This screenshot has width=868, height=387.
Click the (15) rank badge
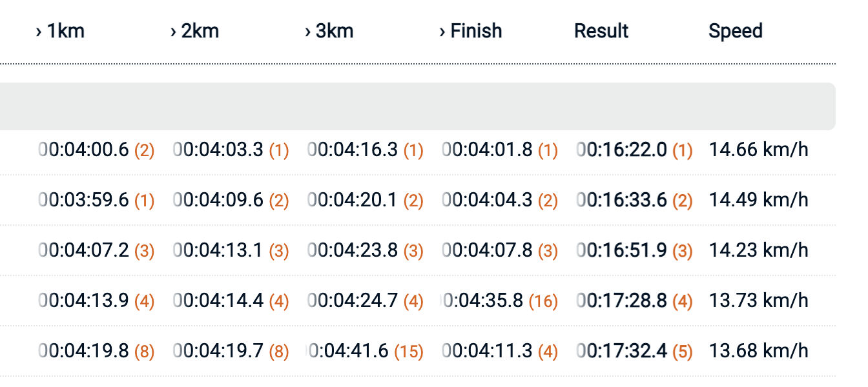coord(408,352)
